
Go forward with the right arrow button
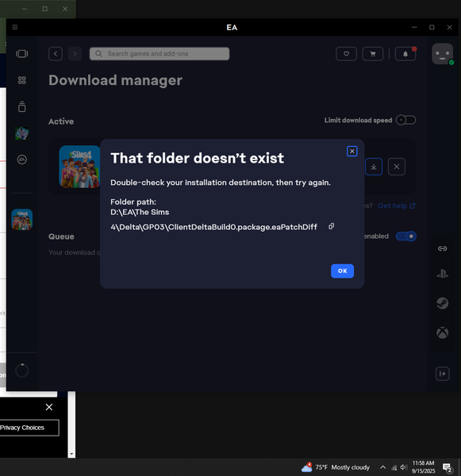(75, 54)
